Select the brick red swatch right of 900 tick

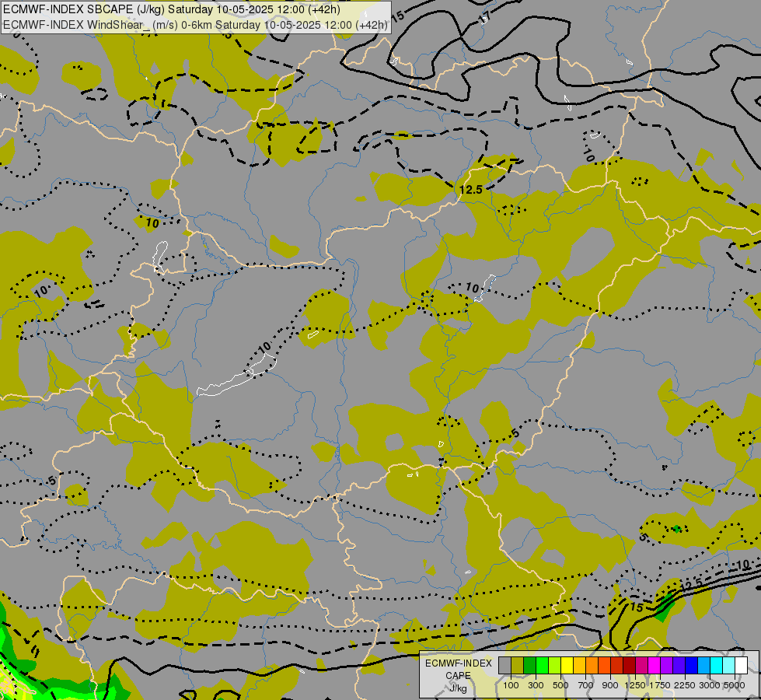pos(617,665)
